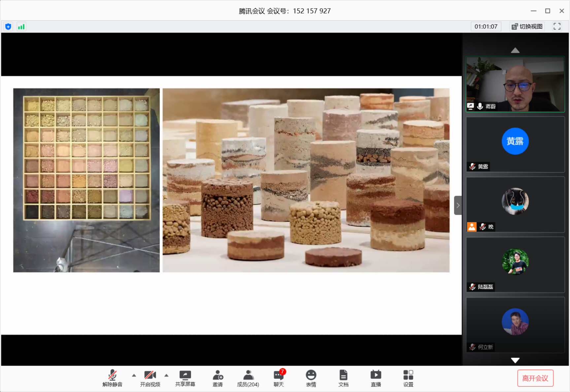Click the Share Screen button
Screen dimensions: 570x392
[x=185, y=378]
